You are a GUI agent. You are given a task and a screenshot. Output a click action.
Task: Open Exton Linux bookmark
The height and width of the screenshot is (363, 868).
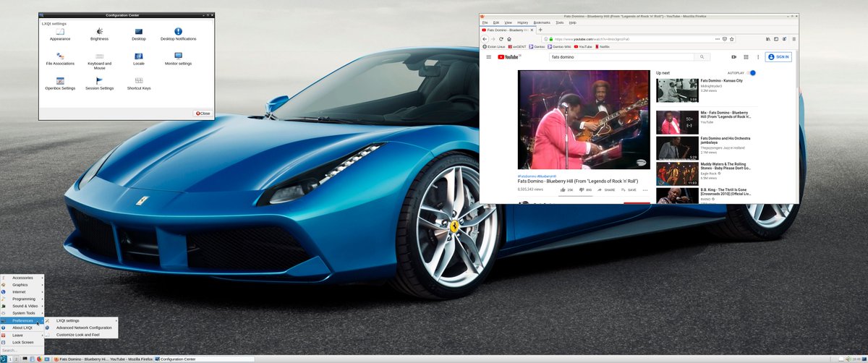click(495, 46)
